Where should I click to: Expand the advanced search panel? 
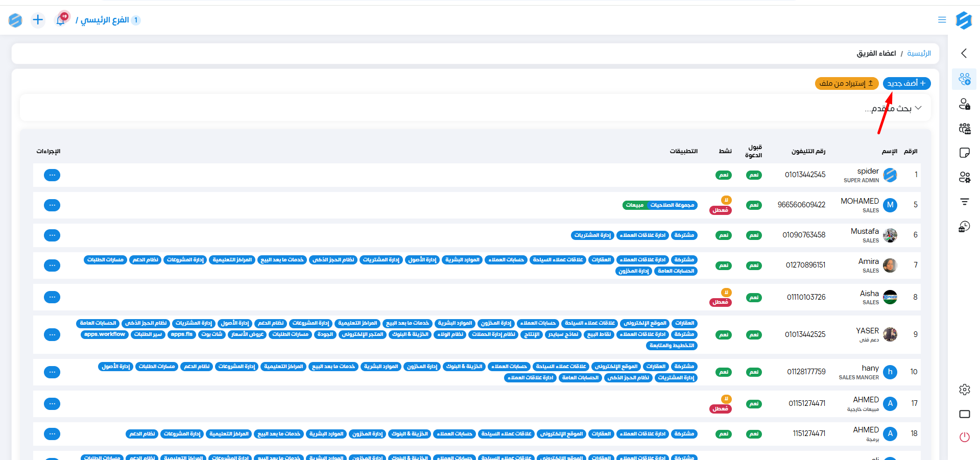[x=894, y=108]
